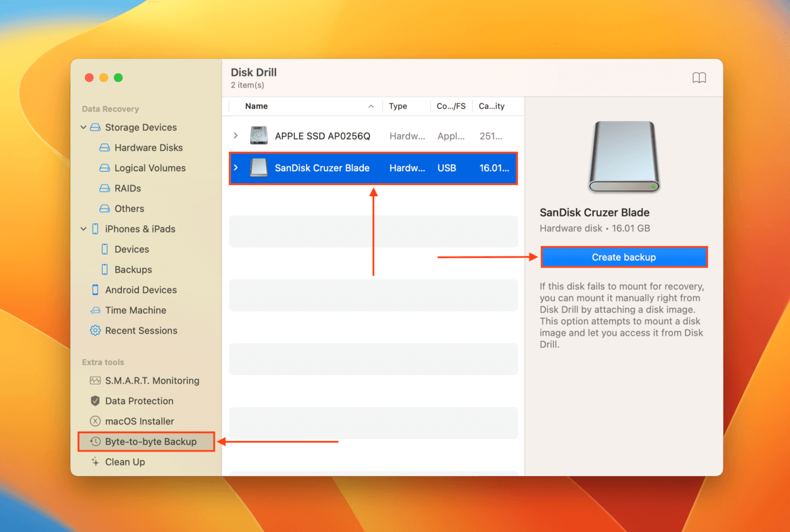The image size is (790, 532).
Task: Collapse the Storage Devices section
Action: (84, 127)
